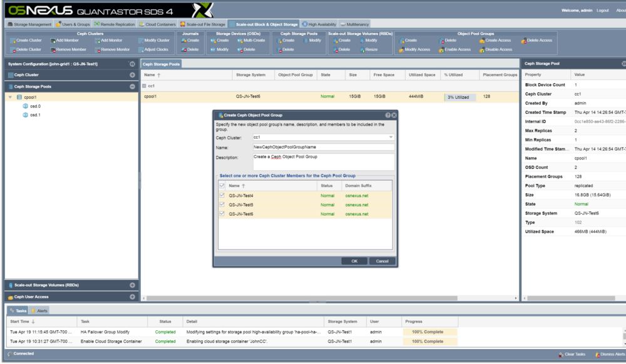Click Add Monitor toolbar icon
Viewport: 626px width, 364px height.
point(108,41)
